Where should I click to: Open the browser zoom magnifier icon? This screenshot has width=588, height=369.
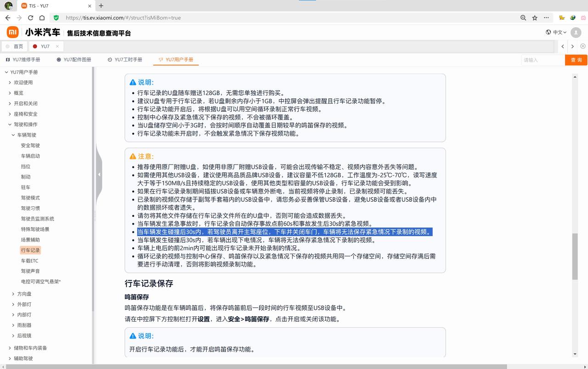(x=523, y=17)
